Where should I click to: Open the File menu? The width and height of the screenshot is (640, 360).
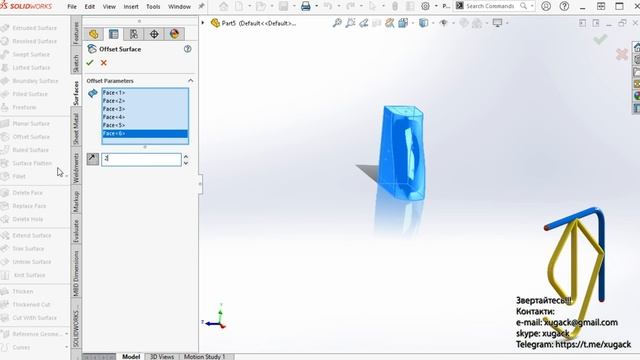pos(72,7)
